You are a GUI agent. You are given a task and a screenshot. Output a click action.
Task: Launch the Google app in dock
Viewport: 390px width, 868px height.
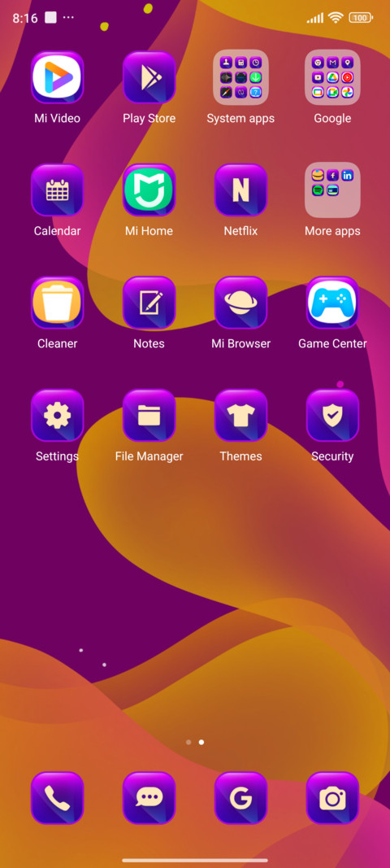click(x=240, y=798)
